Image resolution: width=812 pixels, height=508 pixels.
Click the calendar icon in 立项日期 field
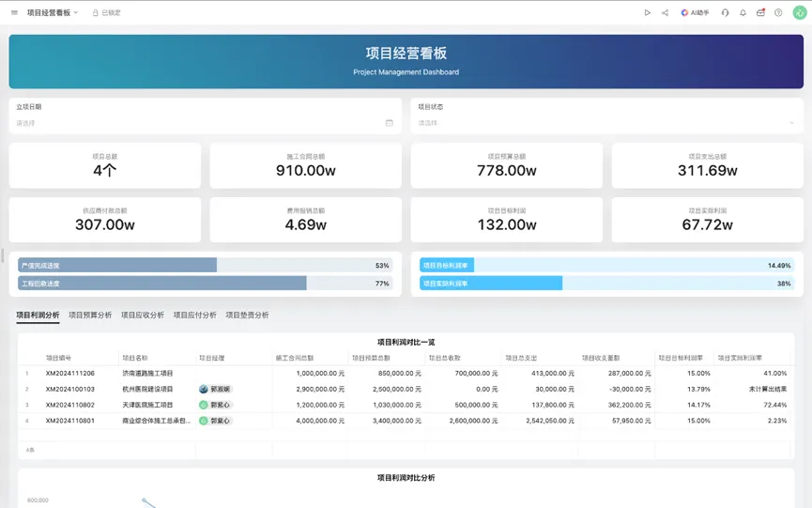389,123
